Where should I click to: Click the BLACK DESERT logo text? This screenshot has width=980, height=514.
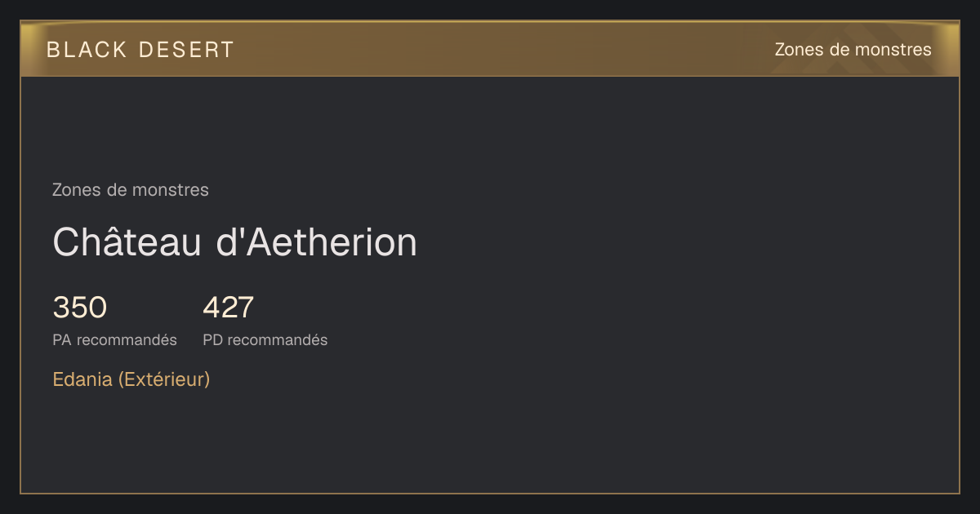click(x=140, y=50)
